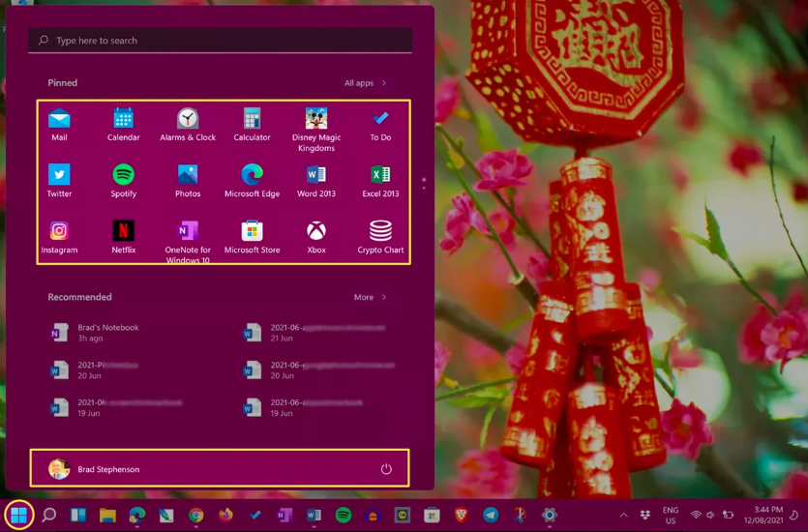The width and height of the screenshot is (808, 532).
Task: Click the Edge icon in the taskbar
Action: pyautogui.click(x=137, y=515)
